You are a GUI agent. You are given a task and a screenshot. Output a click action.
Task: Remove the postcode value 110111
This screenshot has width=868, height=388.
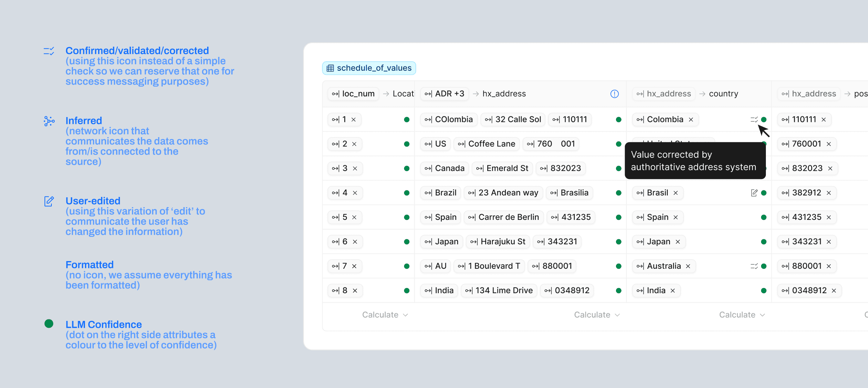click(824, 120)
